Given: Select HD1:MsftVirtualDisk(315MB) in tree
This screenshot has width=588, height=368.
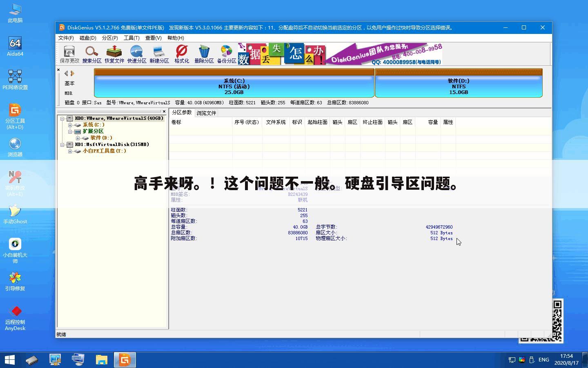Looking at the screenshot, I should (112, 144).
